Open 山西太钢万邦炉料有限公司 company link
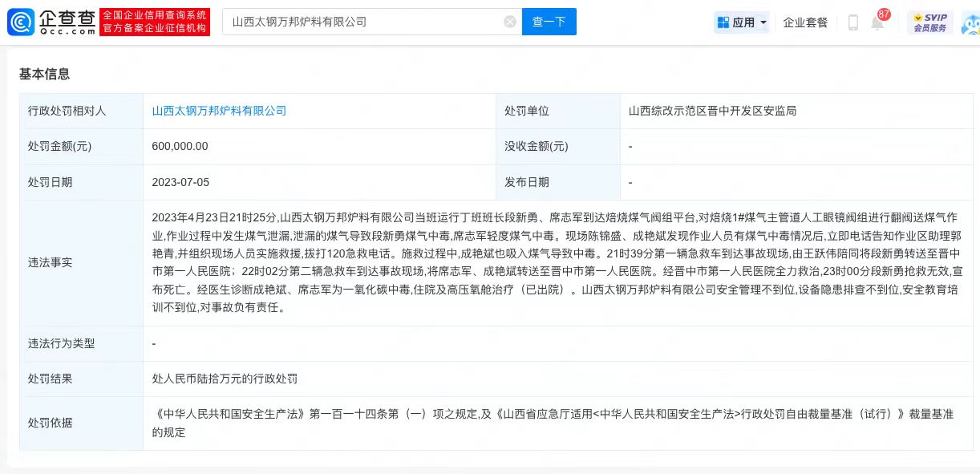Viewport: 980px width, 474px height. click(219, 111)
